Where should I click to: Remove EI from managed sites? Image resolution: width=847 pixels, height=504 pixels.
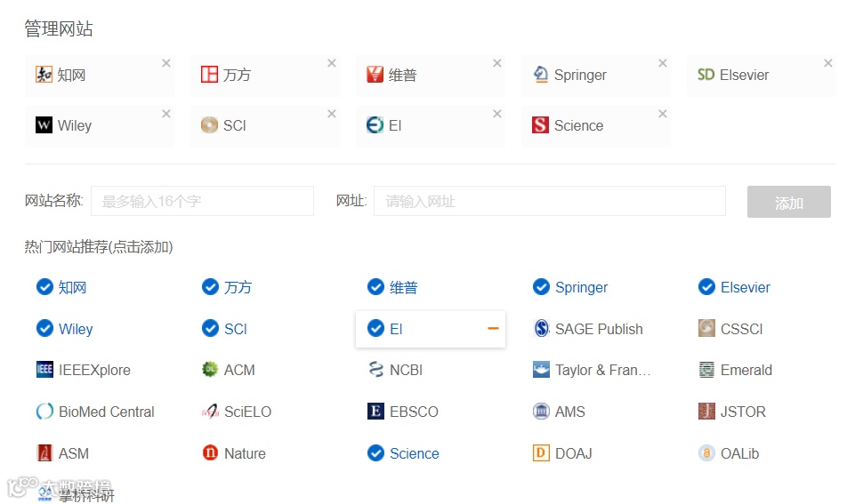point(497,114)
